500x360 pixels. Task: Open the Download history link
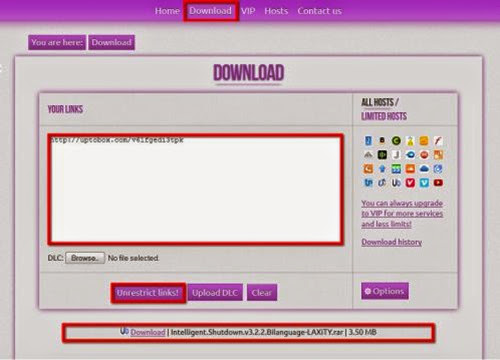pyautogui.click(x=392, y=242)
